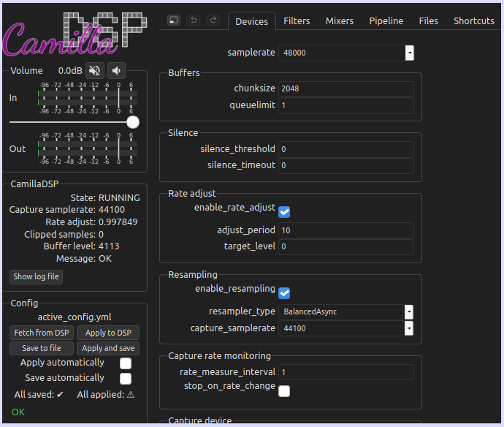This screenshot has height=427, width=504.
Task: Focus the silence_timeout field
Action: point(346,166)
